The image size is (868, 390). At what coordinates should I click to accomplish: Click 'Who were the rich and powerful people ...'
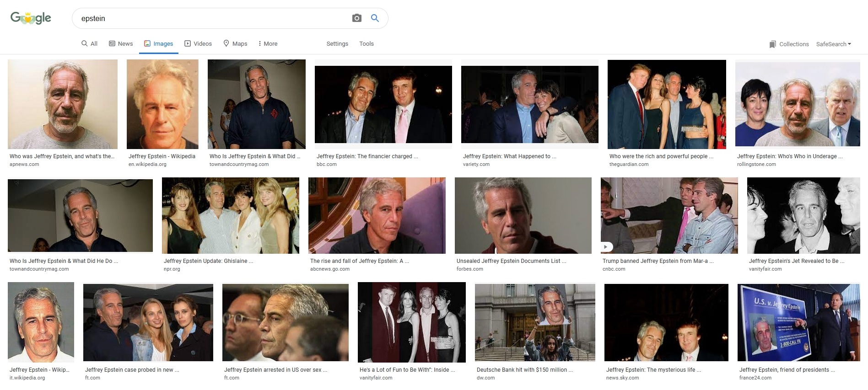coord(662,156)
